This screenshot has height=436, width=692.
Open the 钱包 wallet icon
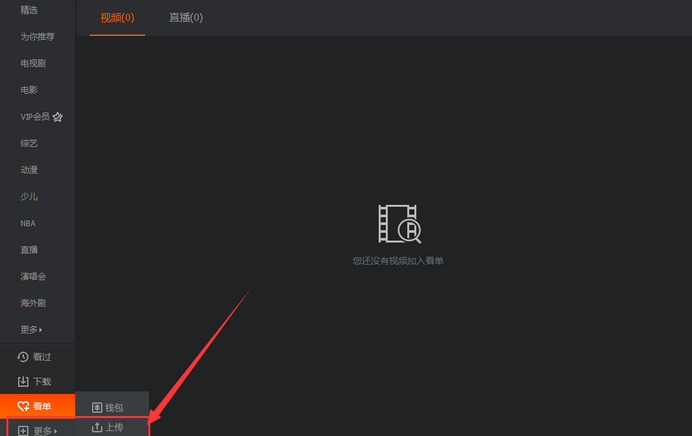[x=97, y=407]
